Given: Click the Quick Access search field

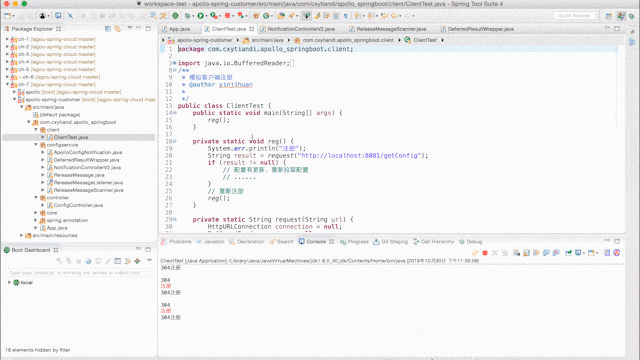Looking at the screenshot, I should [x=574, y=16].
